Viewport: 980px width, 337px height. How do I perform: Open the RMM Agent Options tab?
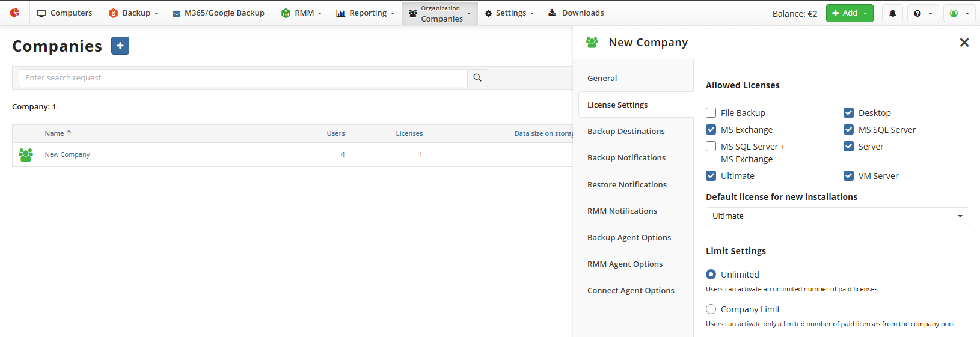[625, 264]
